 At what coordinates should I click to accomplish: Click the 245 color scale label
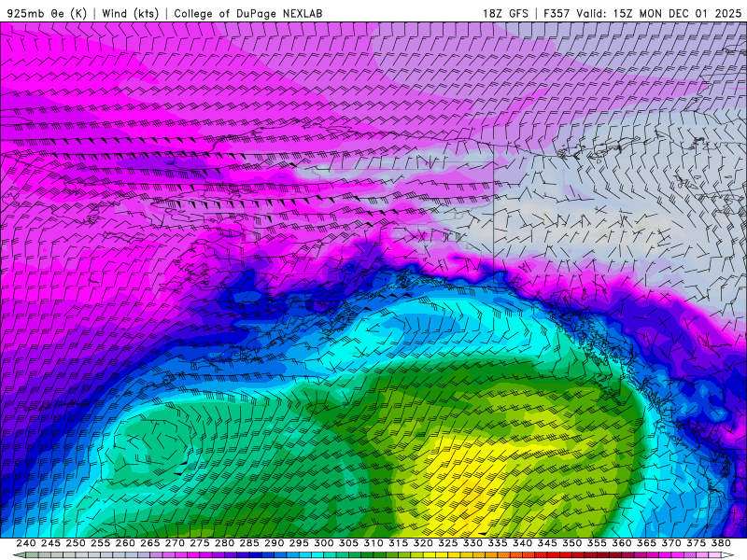tap(50, 543)
